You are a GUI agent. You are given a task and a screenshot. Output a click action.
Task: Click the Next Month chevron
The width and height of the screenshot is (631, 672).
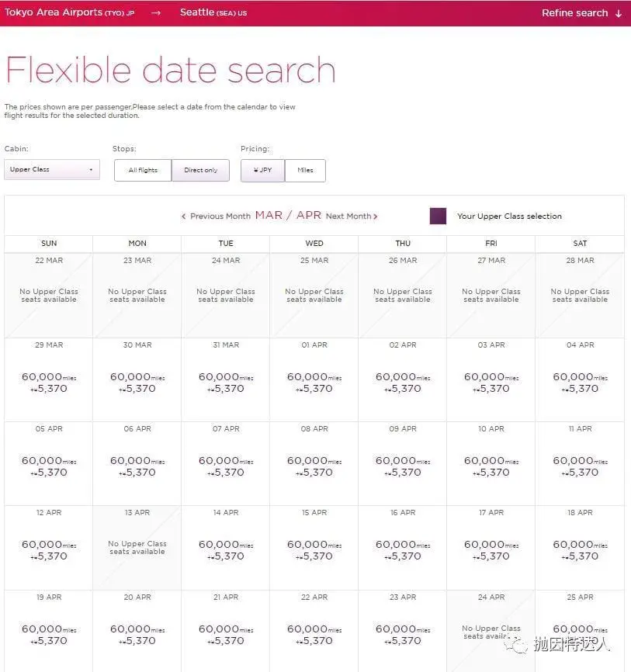(376, 216)
